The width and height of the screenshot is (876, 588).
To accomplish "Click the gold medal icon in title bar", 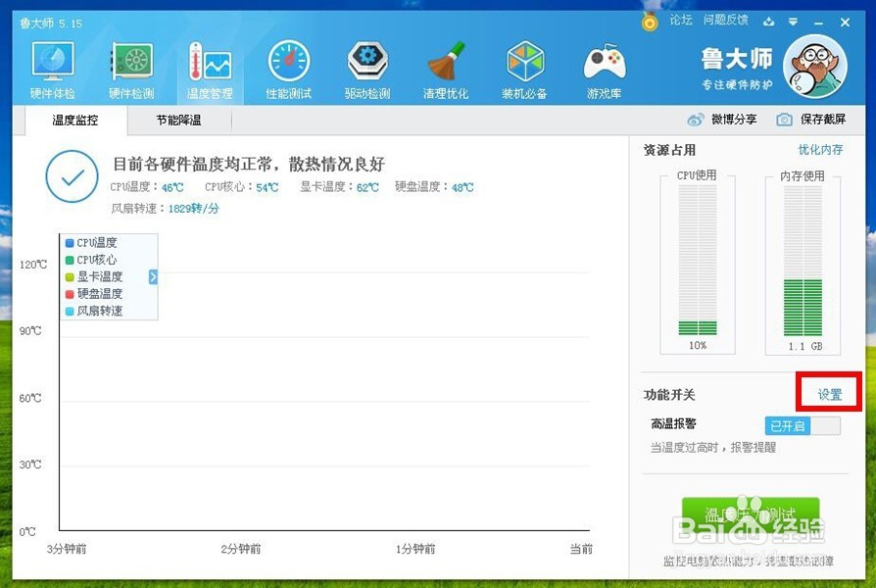I will [650, 22].
